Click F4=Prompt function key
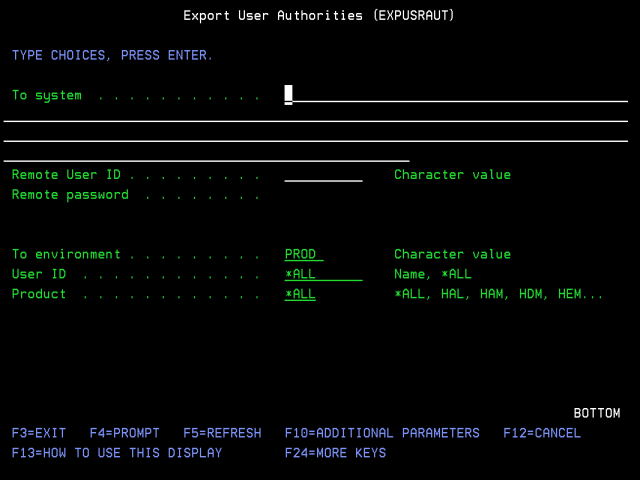The image size is (640, 480). 124,433
